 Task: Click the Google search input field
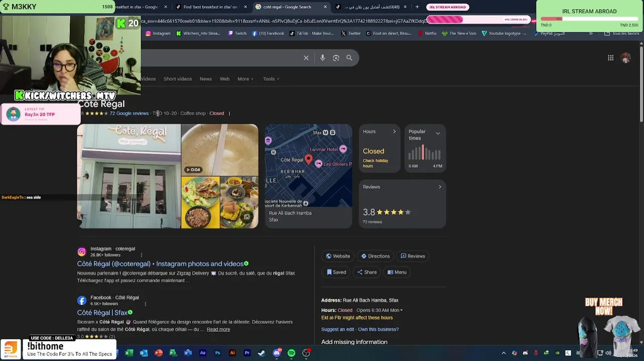coord(221,58)
